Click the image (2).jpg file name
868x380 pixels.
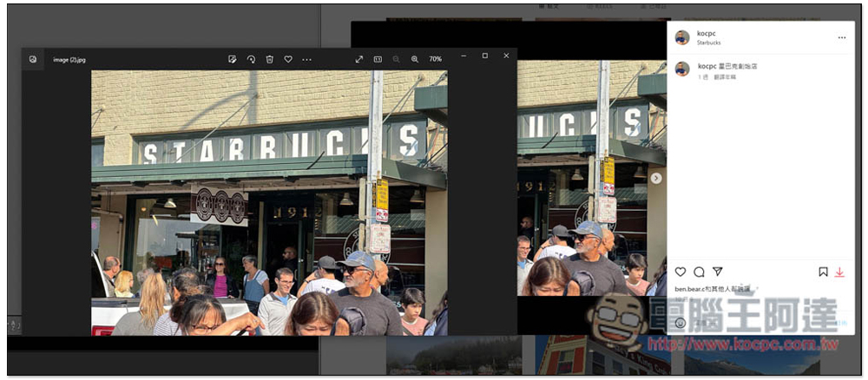click(x=69, y=60)
